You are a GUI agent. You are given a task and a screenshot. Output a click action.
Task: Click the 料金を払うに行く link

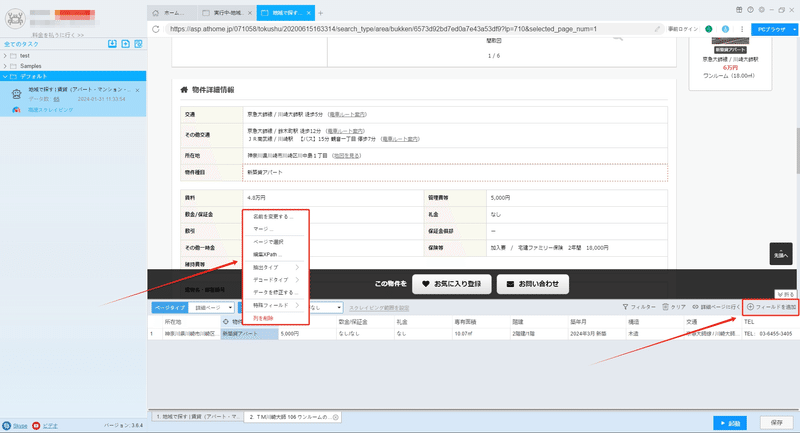click(58, 35)
